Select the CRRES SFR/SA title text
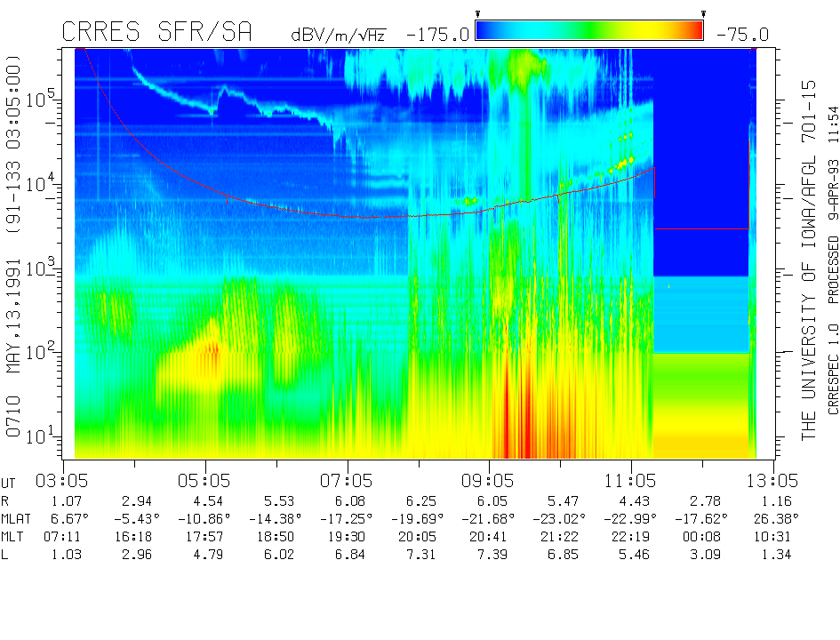The width and height of the screenshot is (840, 640). point(156,33)
